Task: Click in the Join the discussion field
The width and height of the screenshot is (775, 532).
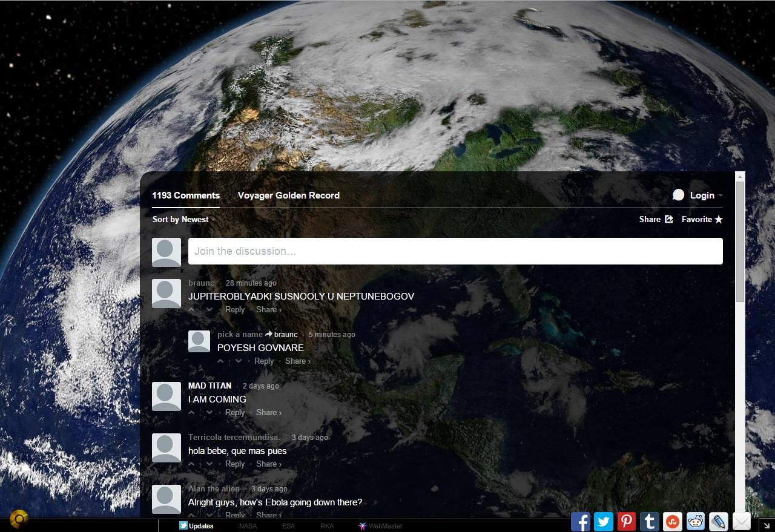Action: click(455, 251)
